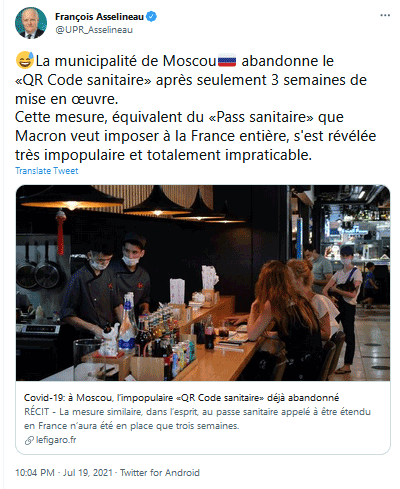400x489 pixels.
Task: Click the blue verified badge icon
Action: (x=152, y=16)
